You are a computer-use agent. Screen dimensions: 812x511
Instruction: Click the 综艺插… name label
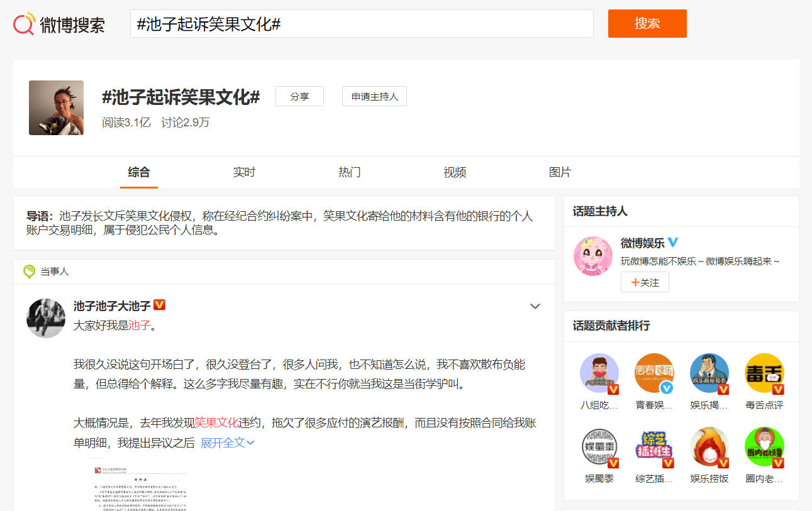[x=654, y=479]
